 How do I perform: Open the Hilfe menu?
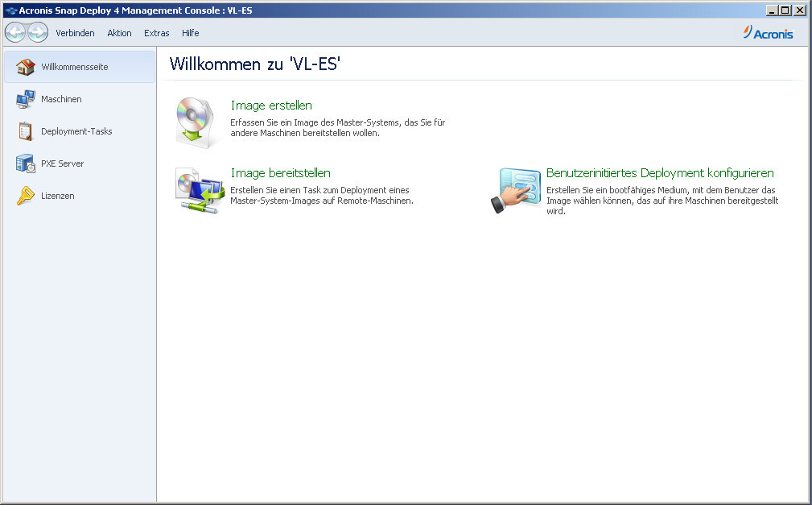coord(191,33)
